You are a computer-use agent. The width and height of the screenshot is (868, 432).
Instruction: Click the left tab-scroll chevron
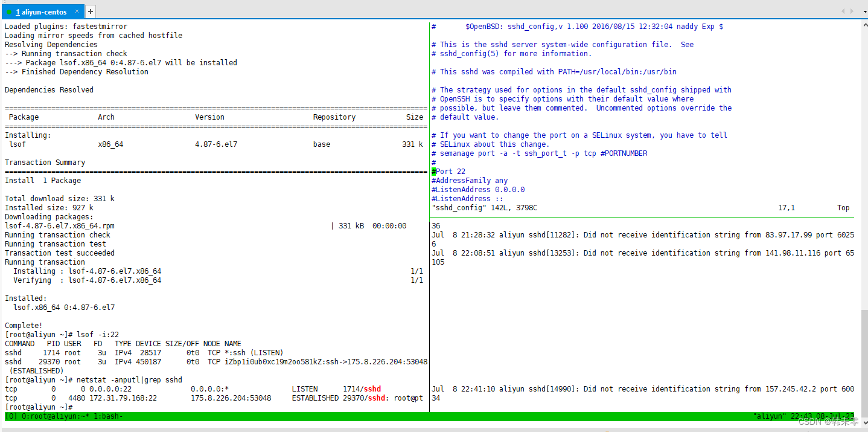click(x=843, y=10)
